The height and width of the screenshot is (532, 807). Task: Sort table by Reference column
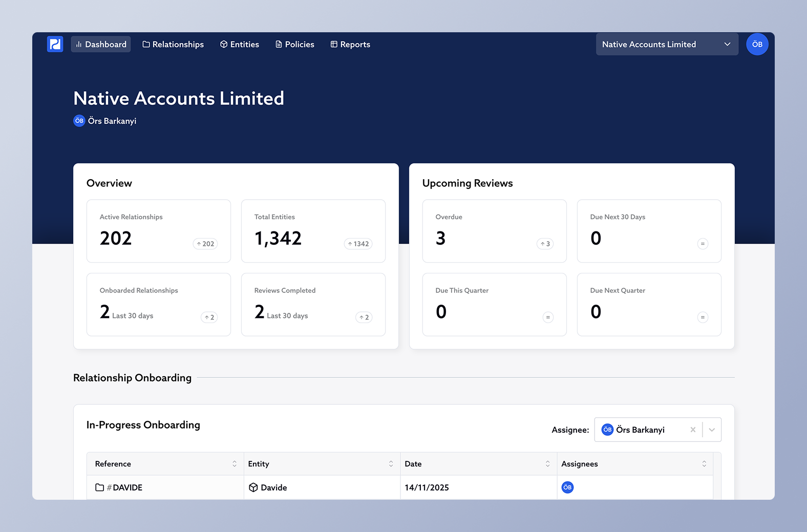tap(235, 464)
